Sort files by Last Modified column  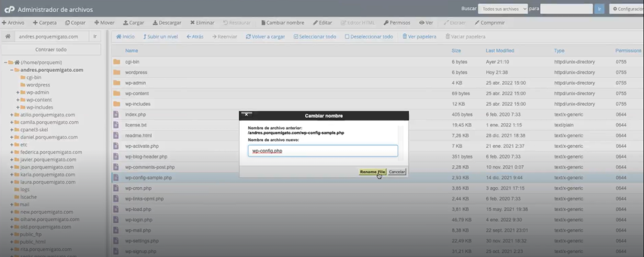tap(499, 50)
